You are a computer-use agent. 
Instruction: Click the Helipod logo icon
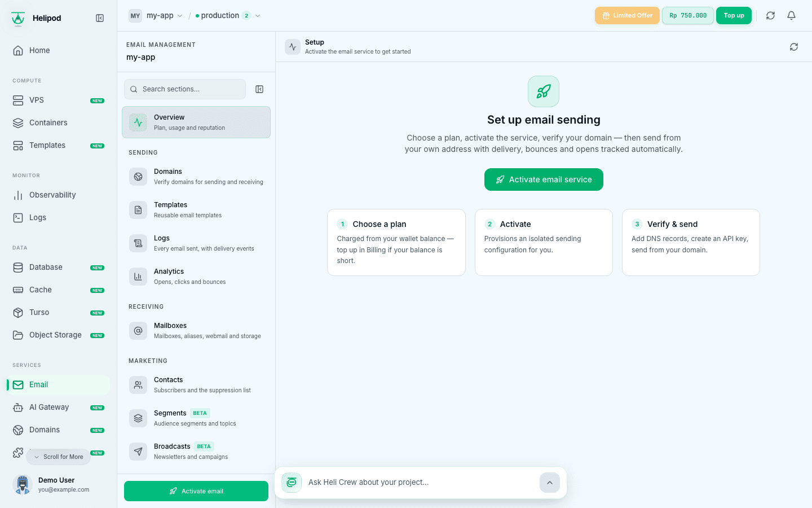click(x=18, y=19)
